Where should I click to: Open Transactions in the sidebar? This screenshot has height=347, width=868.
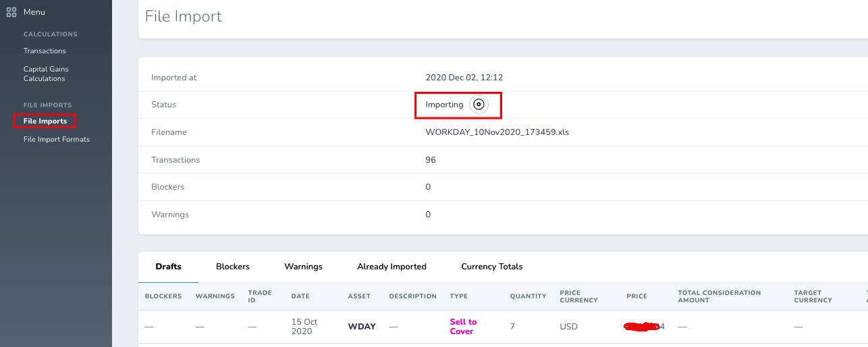pos(45,51)
